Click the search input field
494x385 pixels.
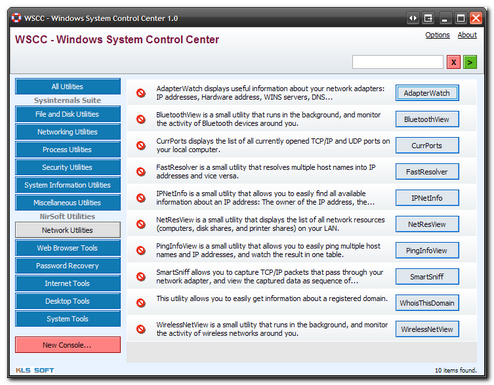point(398,62)
